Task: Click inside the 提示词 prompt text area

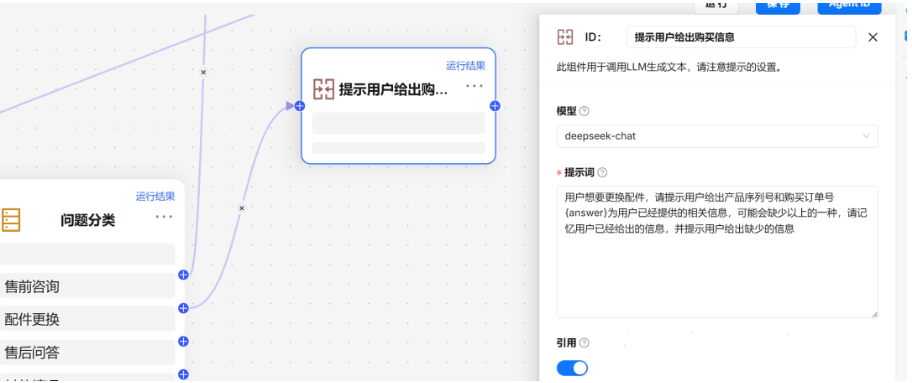Action: pos(717,252)
